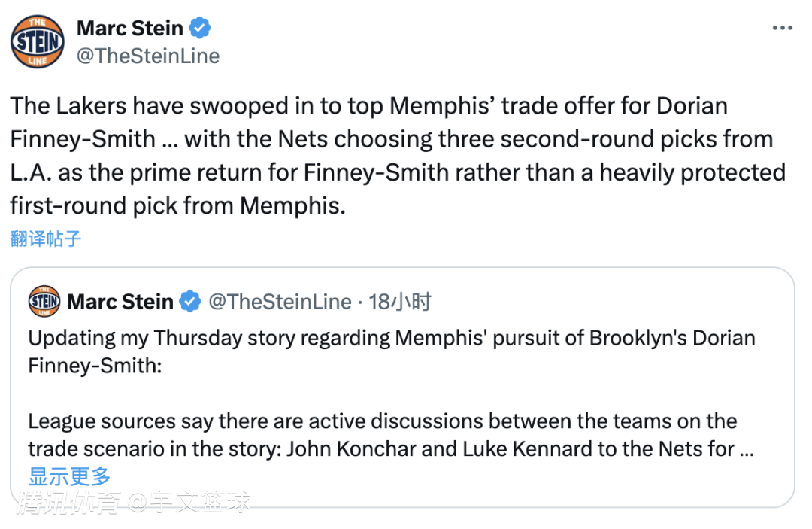The height and width of the screenshot is (529, 812).
Task: Open the three-dot more options menu
Action: click(783, 29)
